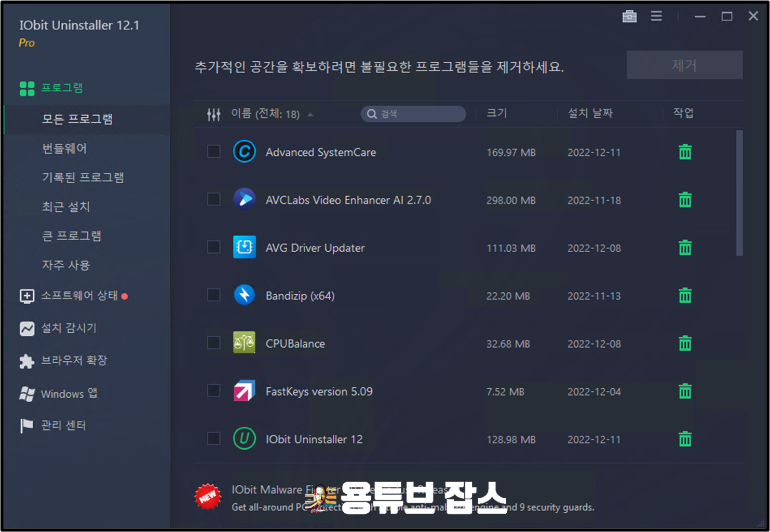The height and width of the screenshot is (532, 770).
Task: Open the toolbox icon in title bar
Action: 629,16
